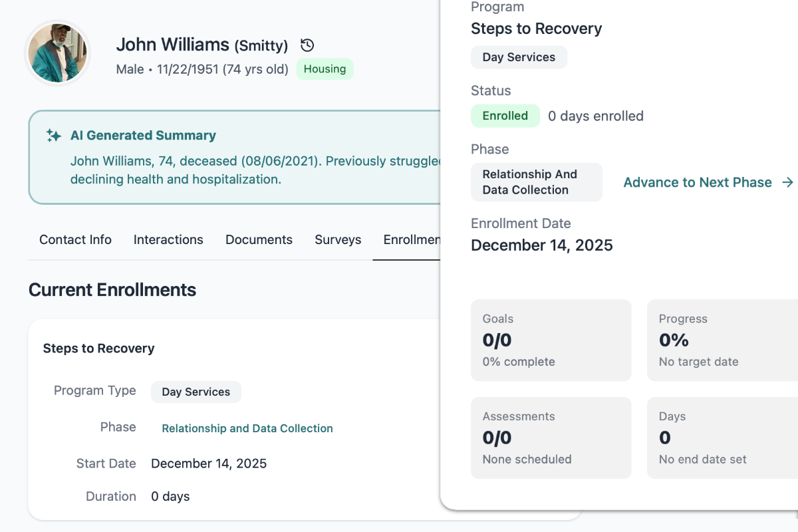Select the Enrollments tab
The width and height of the screenshot is (798, 532).
click(x=412, y=239)
